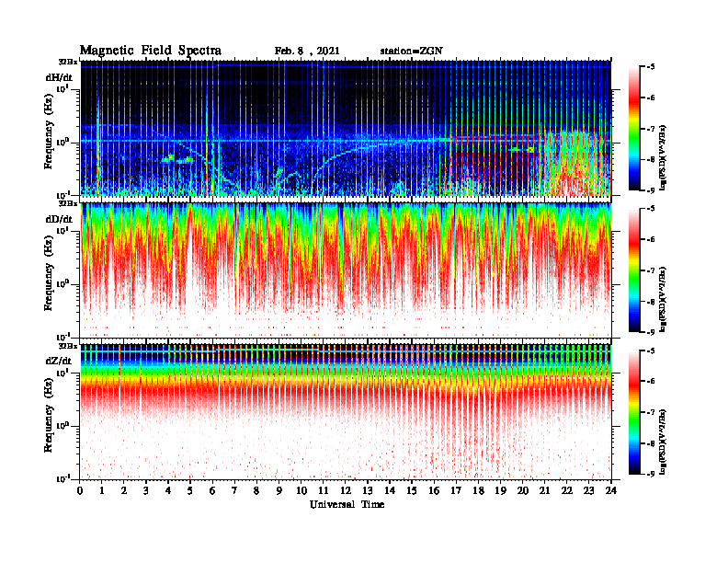728x563 pixels.
Task: Click hour tick label "14" on time axis
Action: [390, 490]
